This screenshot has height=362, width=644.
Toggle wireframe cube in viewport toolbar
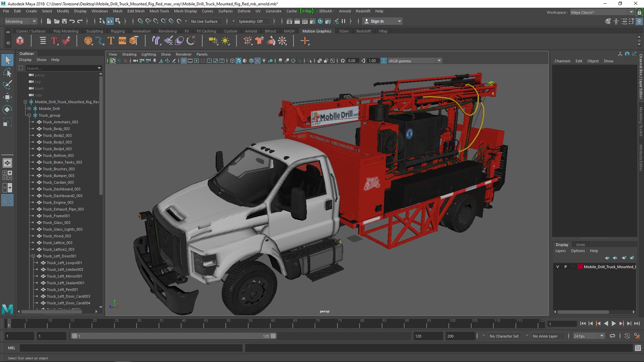[232, 61]
